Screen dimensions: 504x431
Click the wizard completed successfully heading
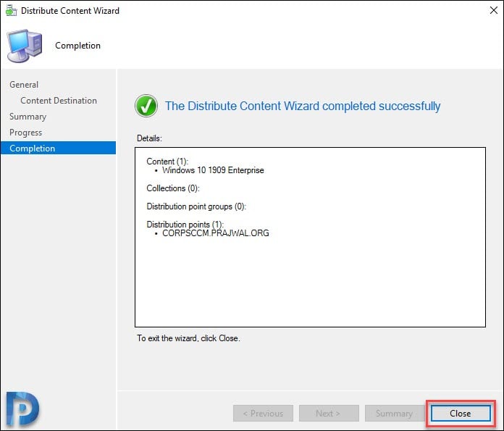coord(303,106)
